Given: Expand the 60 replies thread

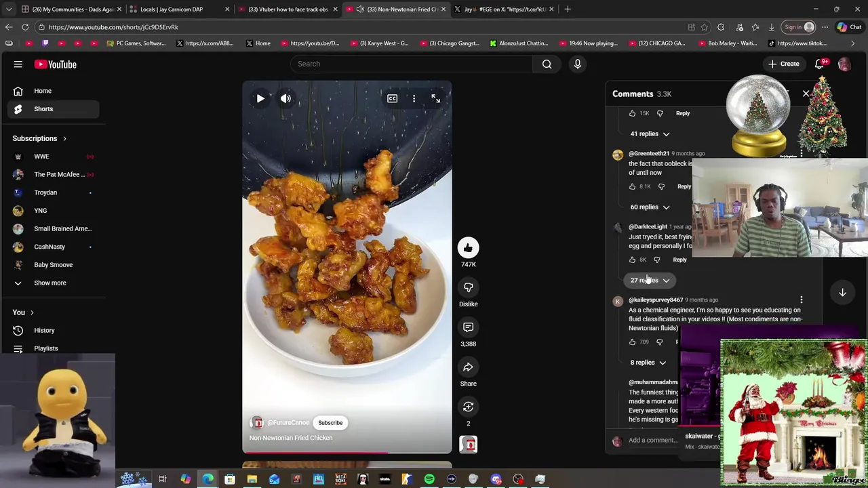Looking at the screenshot, I should click(x=649, y=207).
